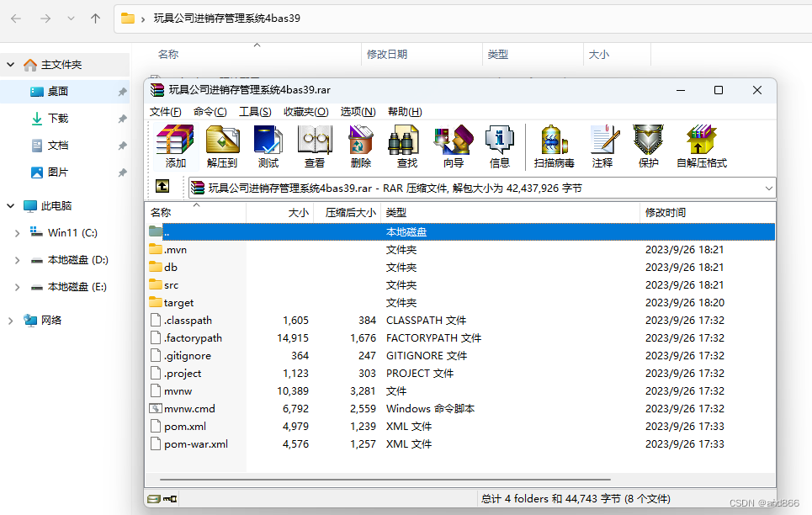This screenshot has width=812, height=515.
Task: Expand the 网络 tree node
Action: pos(10,321)
